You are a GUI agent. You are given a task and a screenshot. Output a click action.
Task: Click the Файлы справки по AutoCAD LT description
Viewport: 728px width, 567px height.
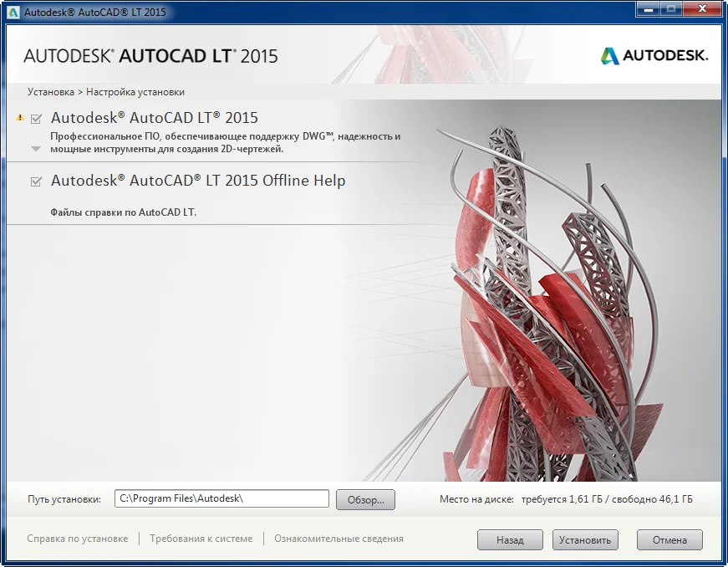[x=124, y=212]
